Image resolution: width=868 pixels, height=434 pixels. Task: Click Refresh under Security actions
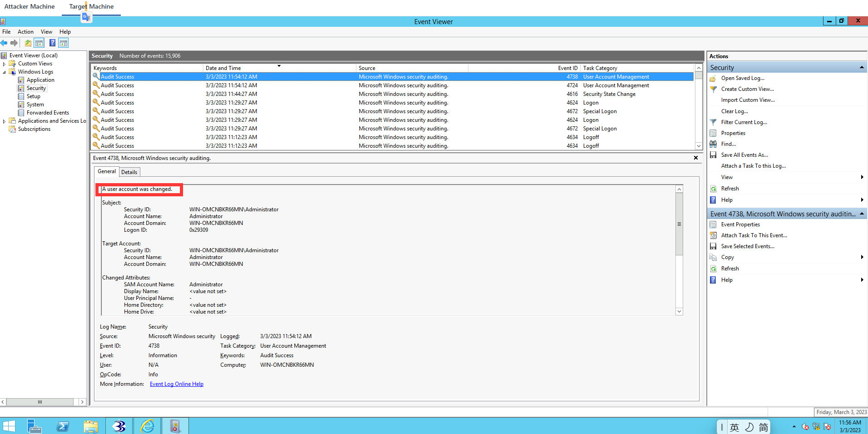point(730,189)
